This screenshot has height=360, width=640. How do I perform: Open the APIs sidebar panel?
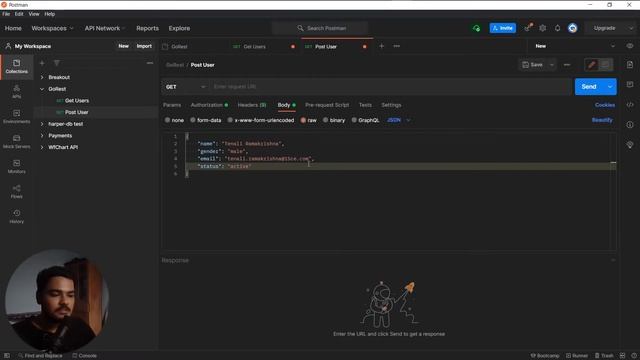coord(16,91)
